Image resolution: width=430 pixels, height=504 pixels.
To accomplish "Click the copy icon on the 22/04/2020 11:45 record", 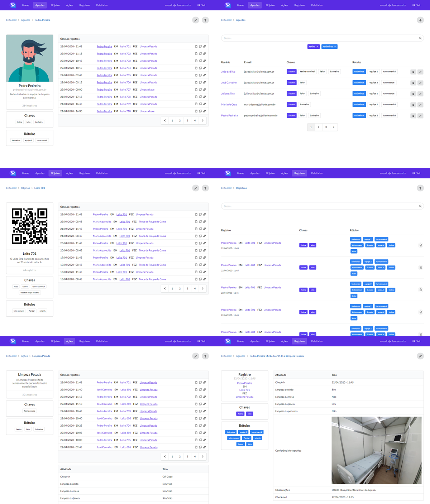I will [x=200, y=46].
